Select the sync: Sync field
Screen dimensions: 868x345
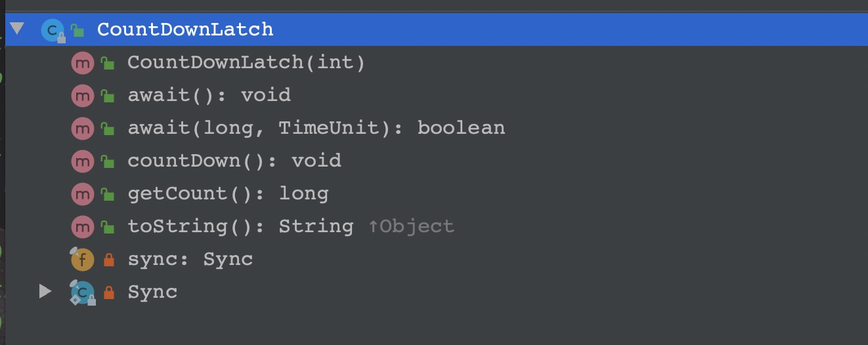[190, 260]
